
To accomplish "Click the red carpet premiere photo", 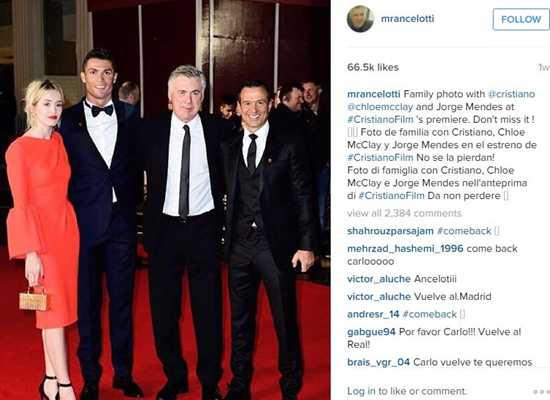I will (165, 200).
